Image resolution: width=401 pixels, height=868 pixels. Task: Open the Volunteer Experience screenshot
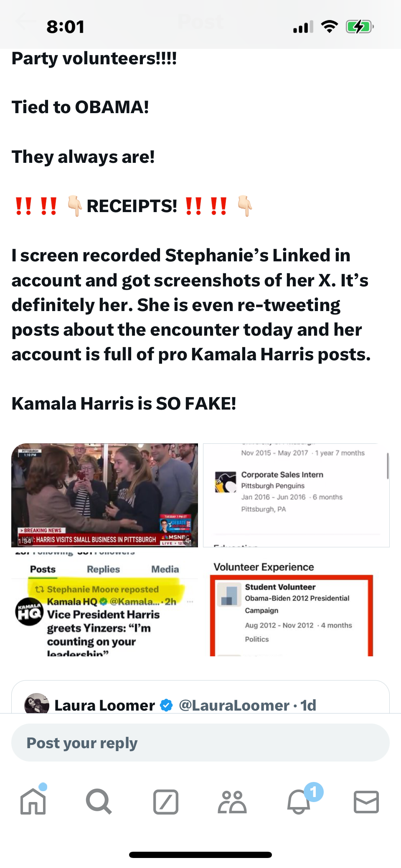[x=296, y=604]
